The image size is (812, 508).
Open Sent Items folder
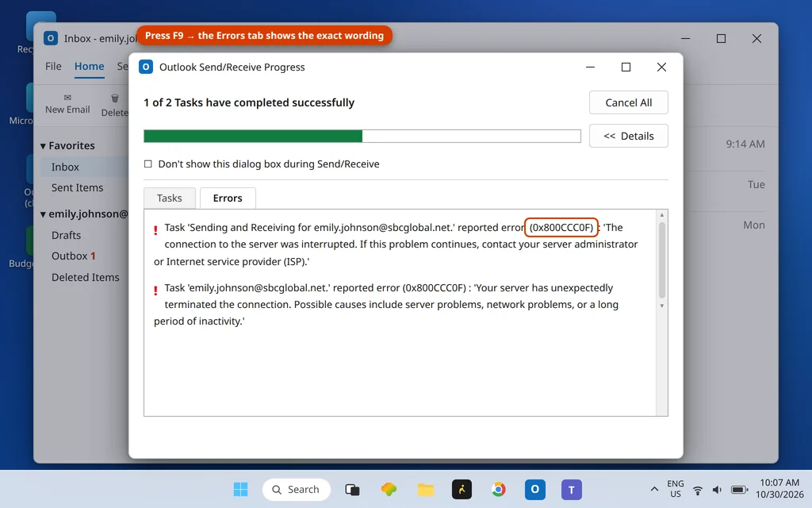pos(77,187)
